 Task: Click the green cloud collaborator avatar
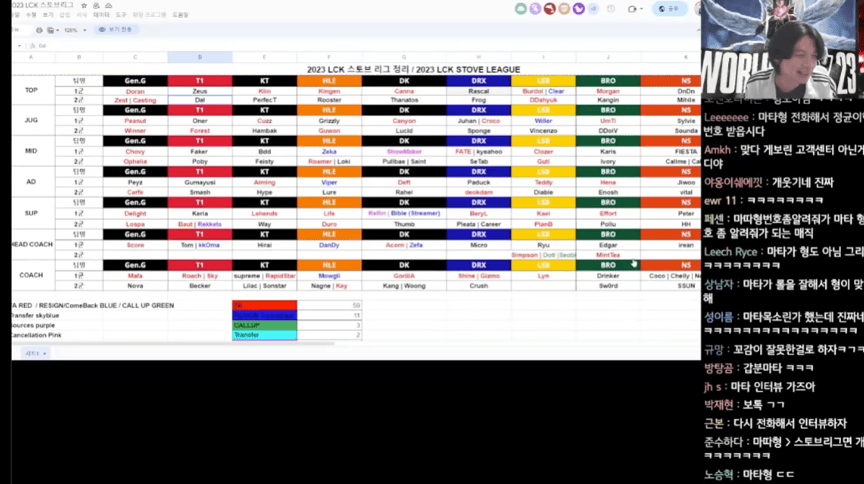pyautogui.click(x=521, y=9)
